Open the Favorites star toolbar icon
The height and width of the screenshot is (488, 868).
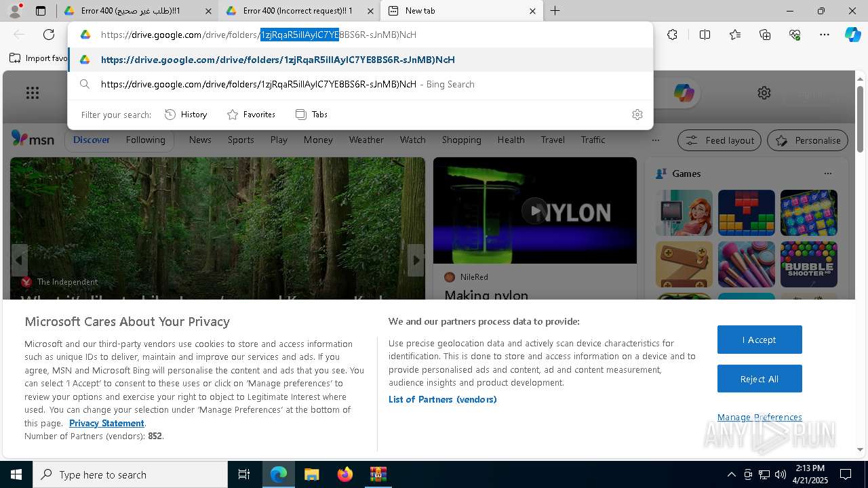(735, 35)
